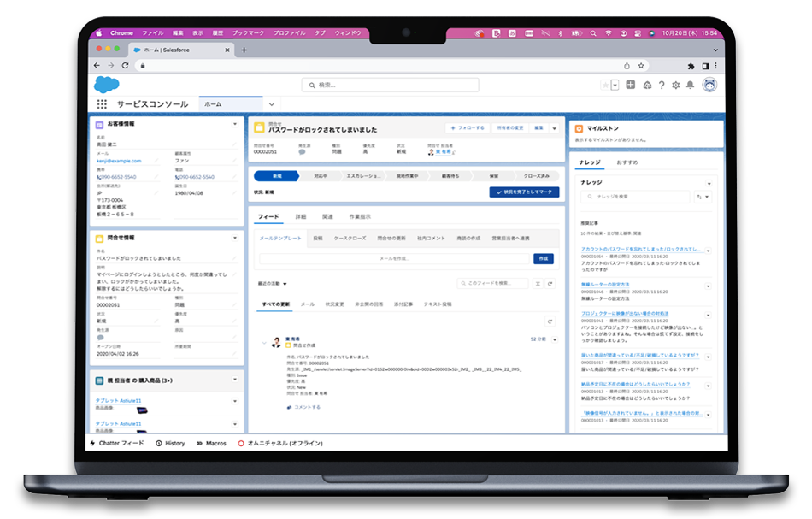Collapse the feed post expander chevron
812x519 pixels.
tap(264, 342)
